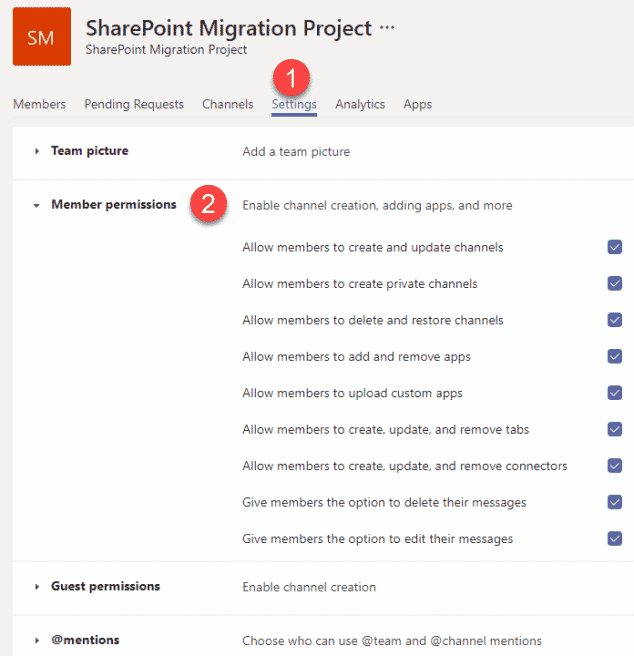Uncheck Allow members to create and update channels
The width and height of the screenshot is (634, 656).
click(614, 247)
